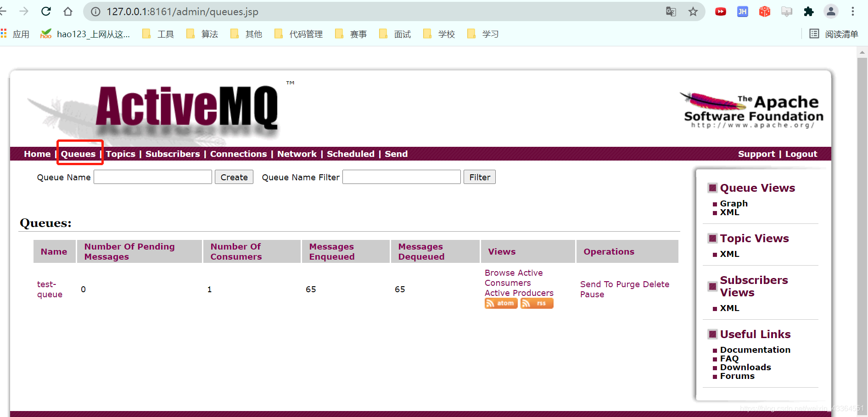Open Topic Views XML link
The height and width of the screenshot is (417, 868).
click(x=729, y=254)
